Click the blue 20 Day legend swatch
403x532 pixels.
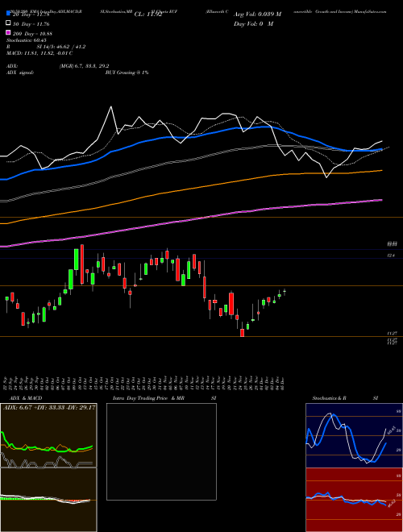click(x=9, y=14)
